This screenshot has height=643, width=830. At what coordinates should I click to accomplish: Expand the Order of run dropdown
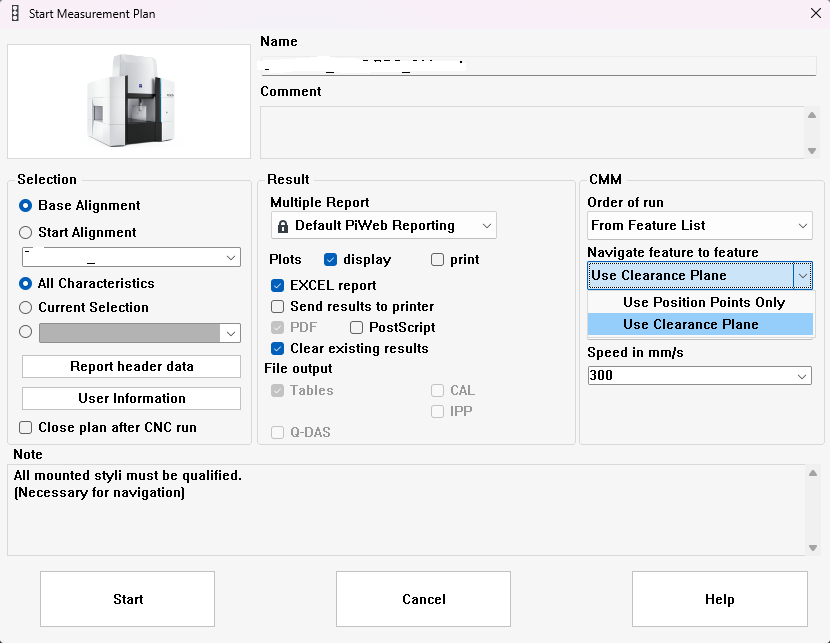coord(700,226)
